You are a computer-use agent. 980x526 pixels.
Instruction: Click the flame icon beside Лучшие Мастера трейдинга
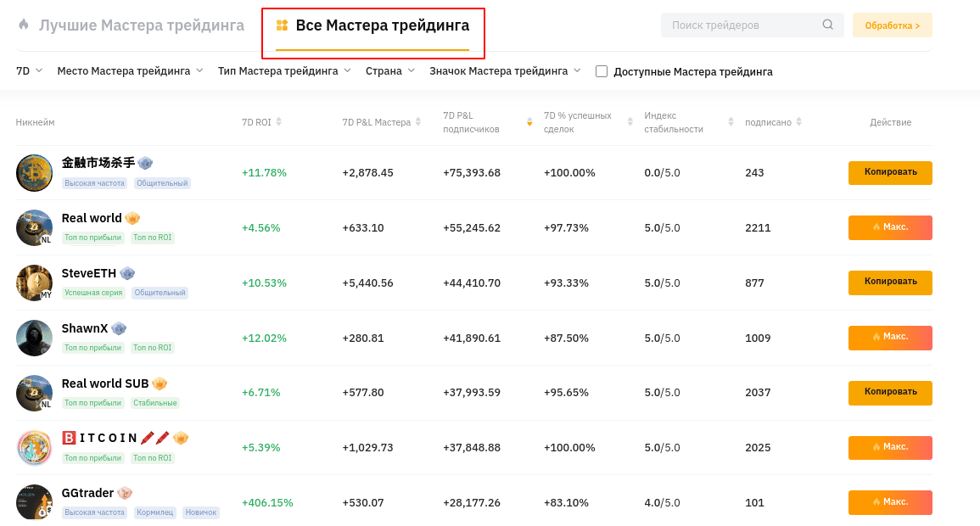(x=24, y=25)
